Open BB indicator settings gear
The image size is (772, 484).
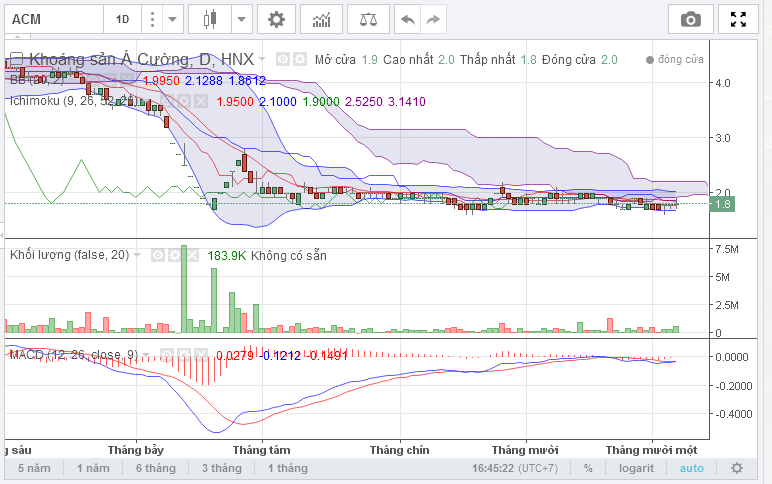pos(112,80)
